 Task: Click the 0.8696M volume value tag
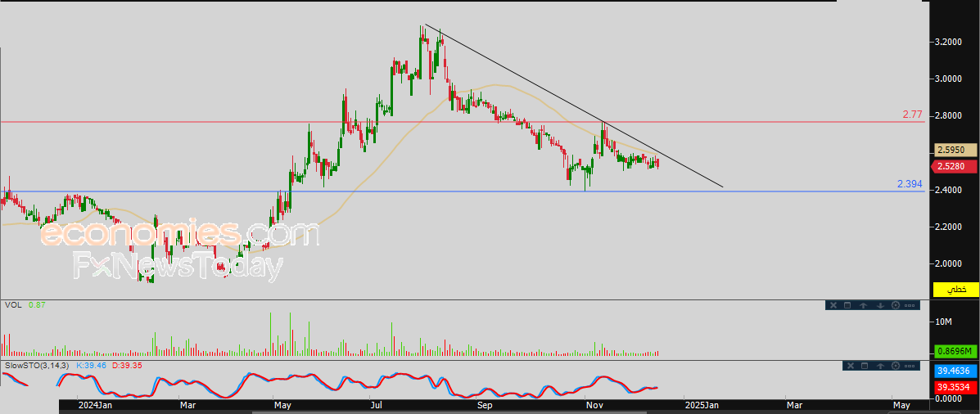(x=955, y=351)
